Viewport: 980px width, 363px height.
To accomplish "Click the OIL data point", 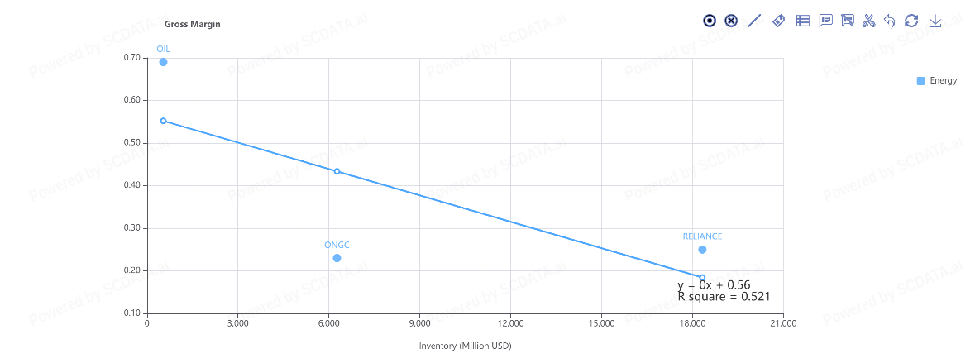I will [163, 62].
